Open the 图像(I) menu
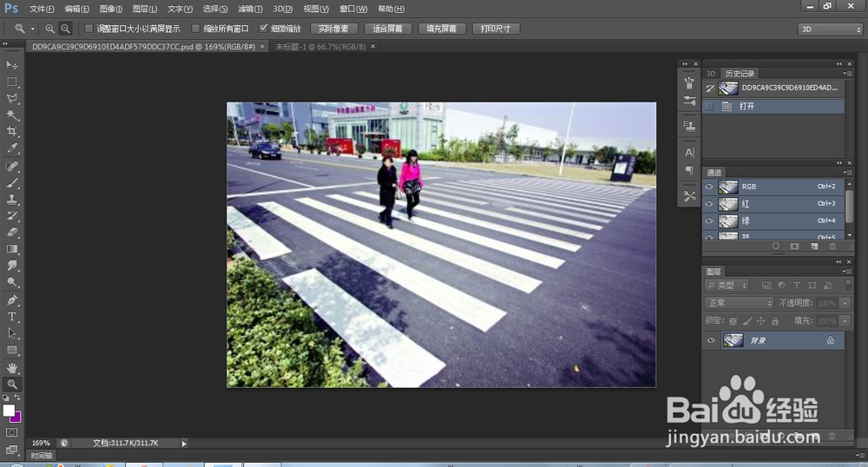 [111, 9]
